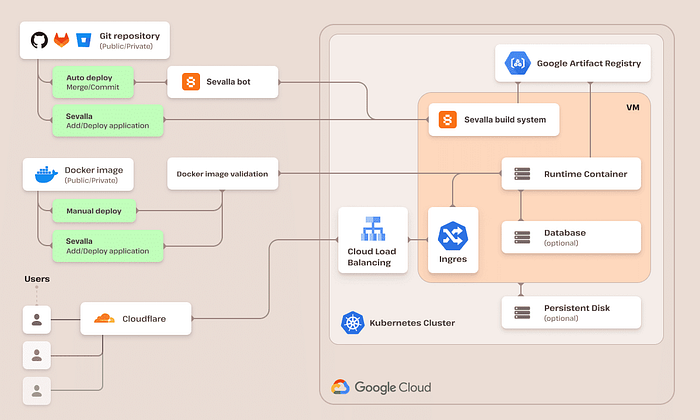The width and height of the screenshot is (700, 420).
Task: Click the user icon connected to Cloudflare
Action: (37, 320)
